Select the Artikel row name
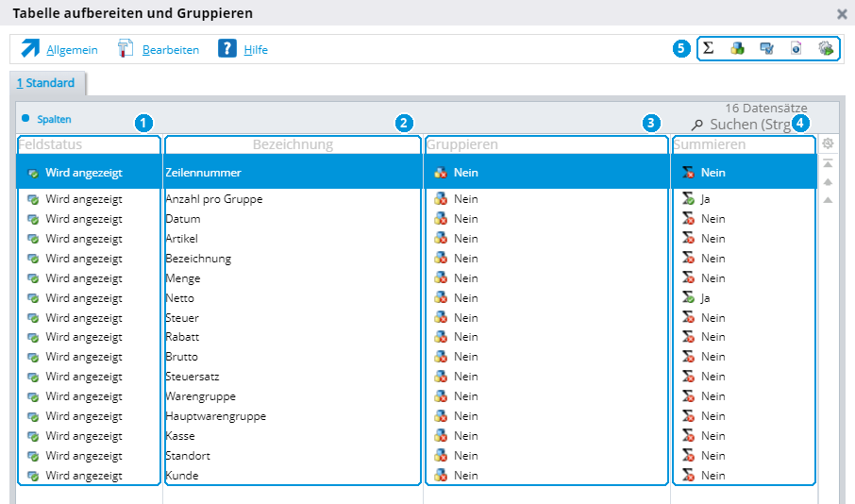The width and height of the screenshot is (855, 504). point(181,239)
